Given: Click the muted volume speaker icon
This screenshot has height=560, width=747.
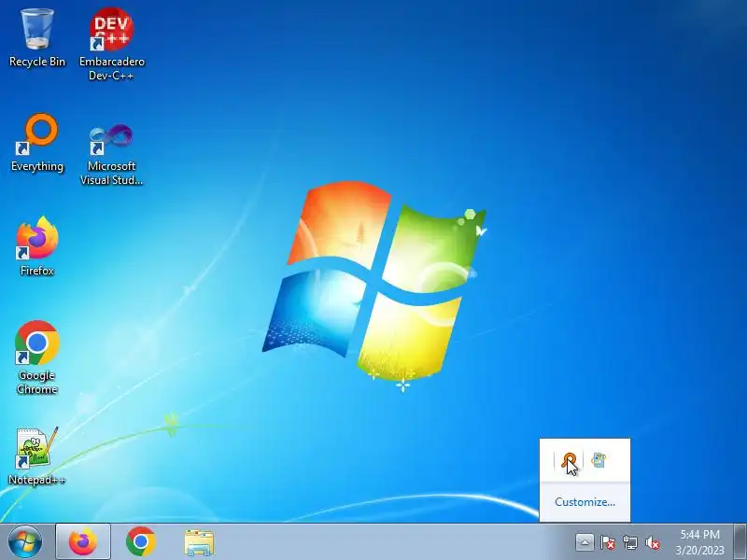Looking at the screenshot, I should point(652,542).
